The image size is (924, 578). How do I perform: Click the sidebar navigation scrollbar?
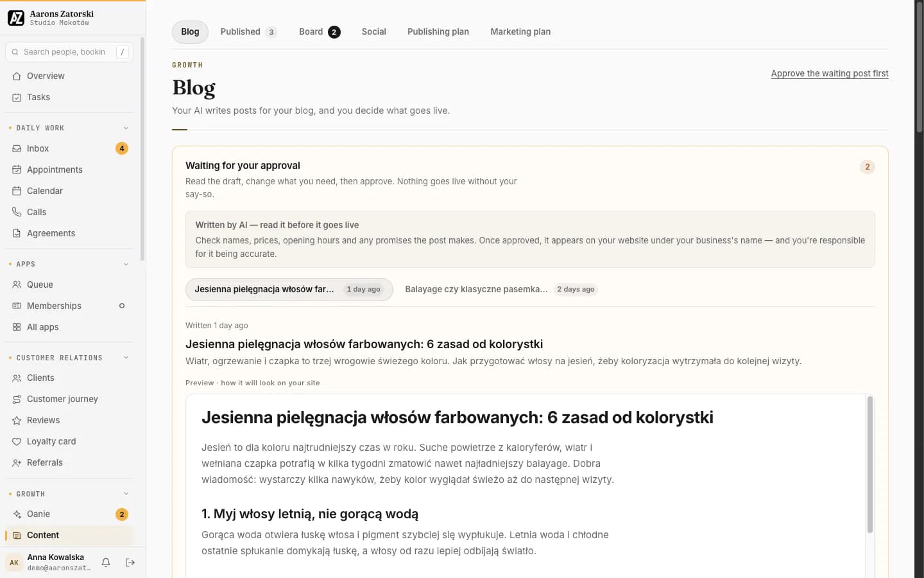click(x=142, y=149)
